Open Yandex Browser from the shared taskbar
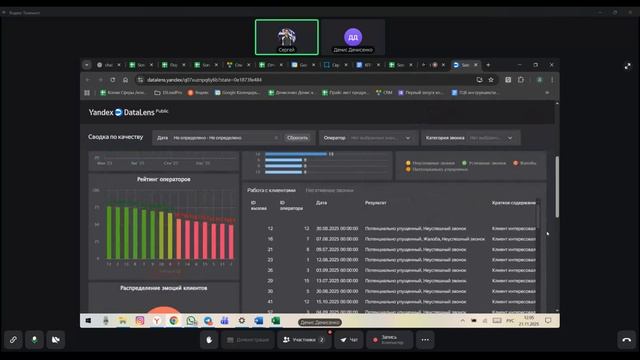 pyautogui.click(x=157, y=321)
